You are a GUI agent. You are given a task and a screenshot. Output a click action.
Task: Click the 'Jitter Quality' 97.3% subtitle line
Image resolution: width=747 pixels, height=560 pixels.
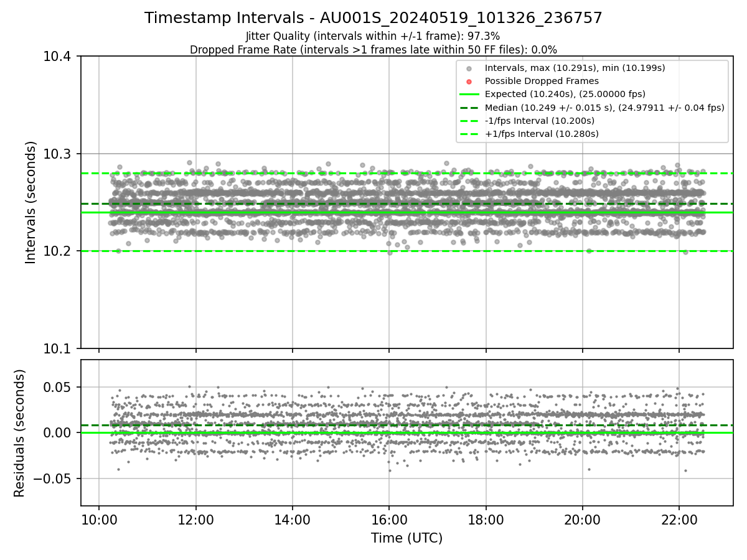click(374, 36)
